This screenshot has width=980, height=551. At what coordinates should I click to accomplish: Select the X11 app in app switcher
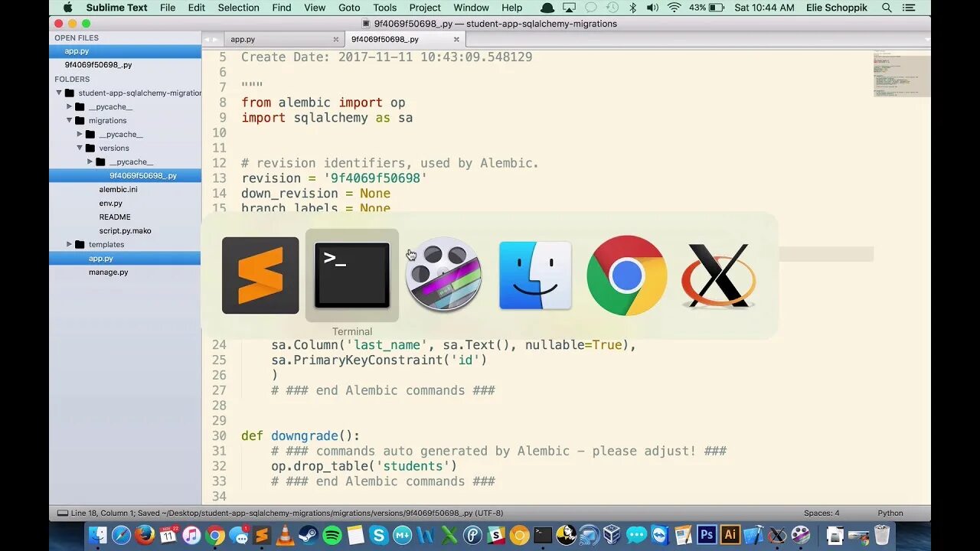(x=718, y=275)
